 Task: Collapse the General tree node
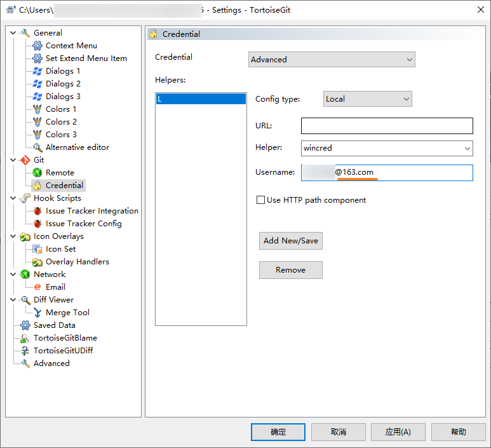(x=13, y=33)
